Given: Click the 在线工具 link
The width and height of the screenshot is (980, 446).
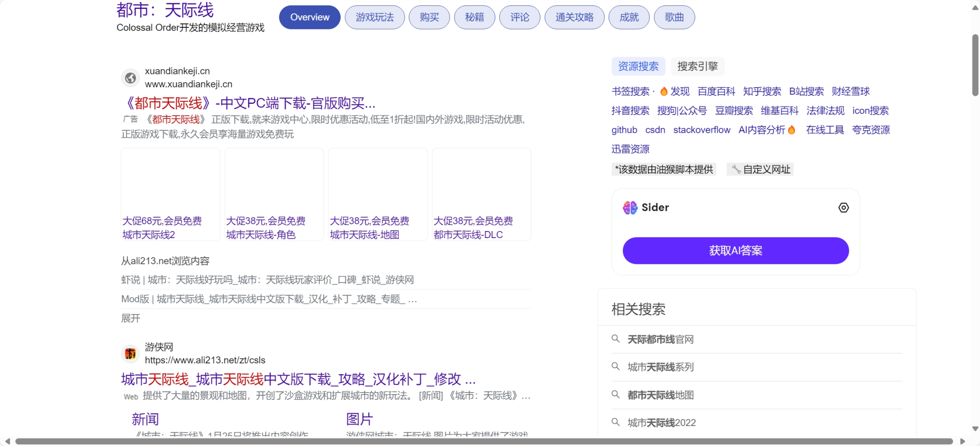Looking at the screenshot, I should click(825, 130).
